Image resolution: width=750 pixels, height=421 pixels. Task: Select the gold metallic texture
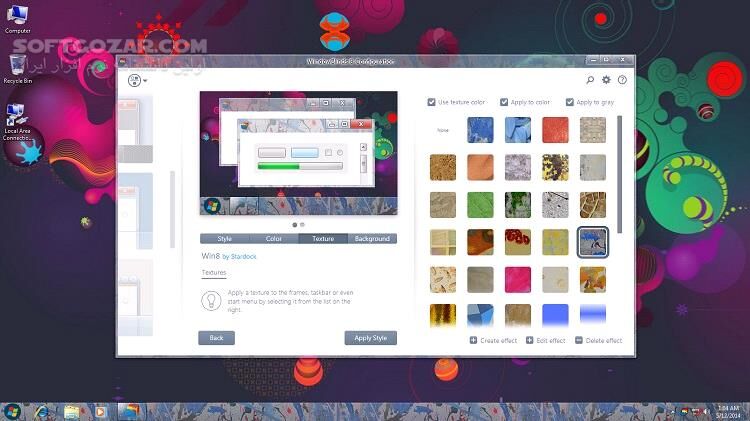coord(443,316)
